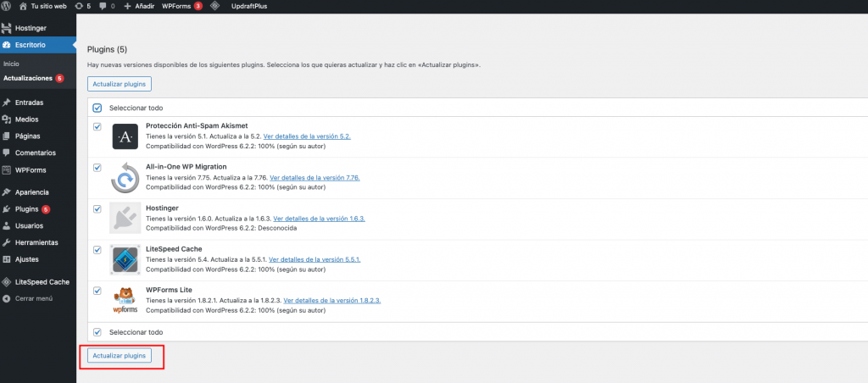Click the updates circular arrows icon
868x383 pixels.
tap(79, 6)
